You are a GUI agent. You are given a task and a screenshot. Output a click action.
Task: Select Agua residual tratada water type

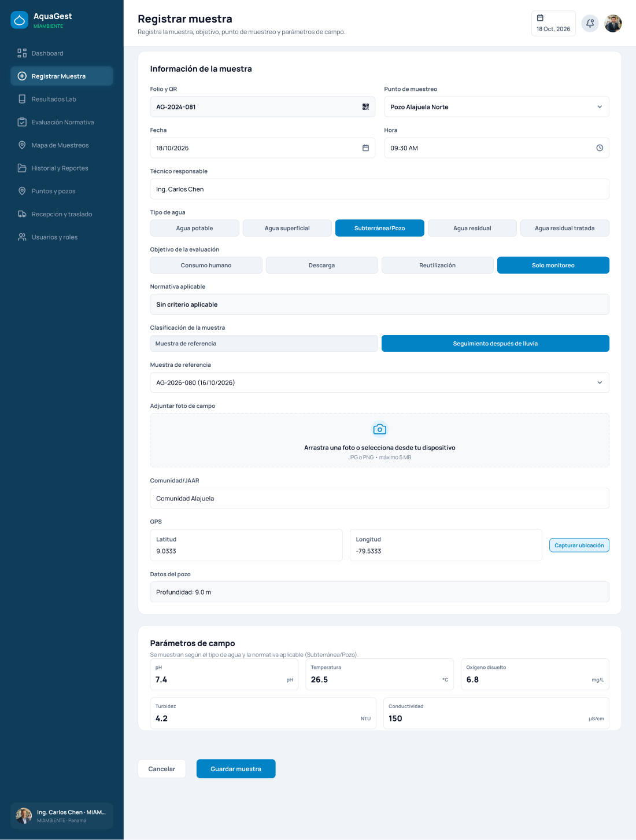coord(565,229)
